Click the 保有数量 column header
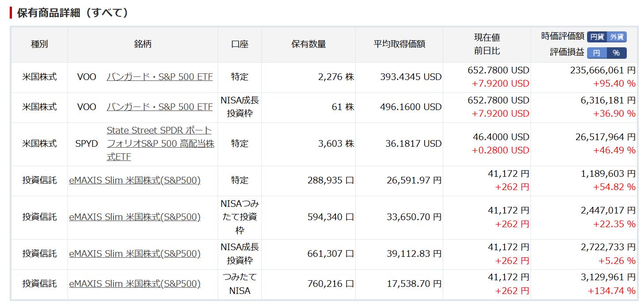The image size is (644, 305). coord(309,44)
